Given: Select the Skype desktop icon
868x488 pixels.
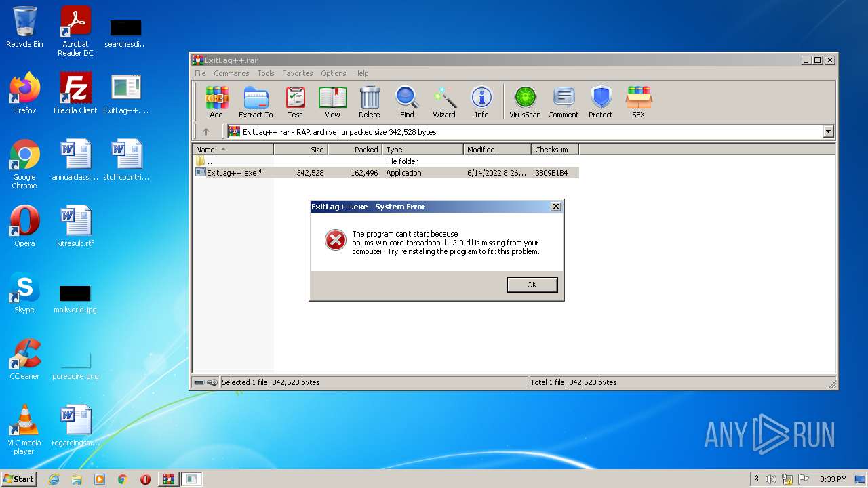Looking at the screenshot, I should pos(24,293).
